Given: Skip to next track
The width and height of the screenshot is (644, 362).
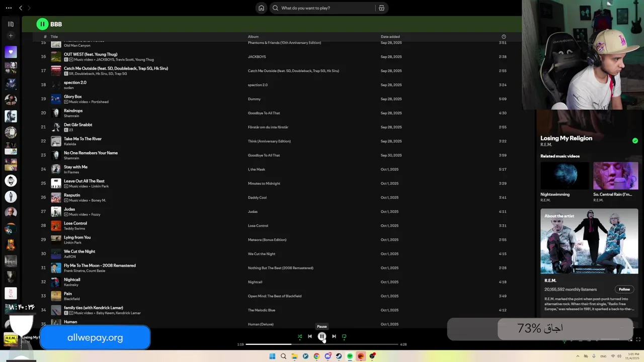Looking at the screenshot, I should (334, 336).
